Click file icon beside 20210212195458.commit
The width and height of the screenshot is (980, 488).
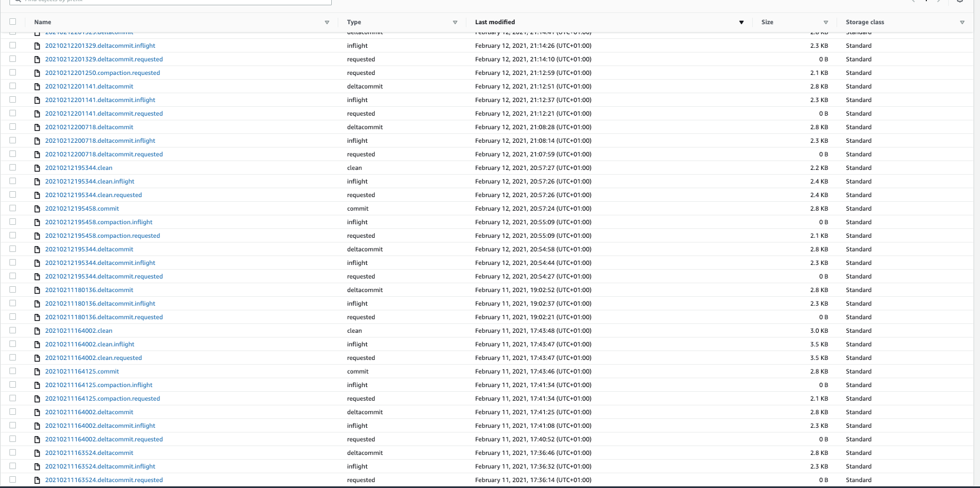point(37,209)
